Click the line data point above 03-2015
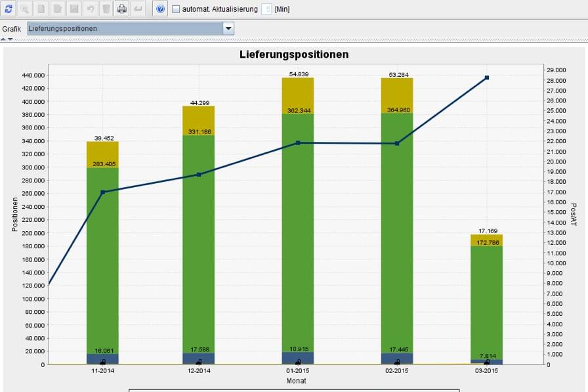Screen dimensions: 588x392 click(x=487, y=77)
